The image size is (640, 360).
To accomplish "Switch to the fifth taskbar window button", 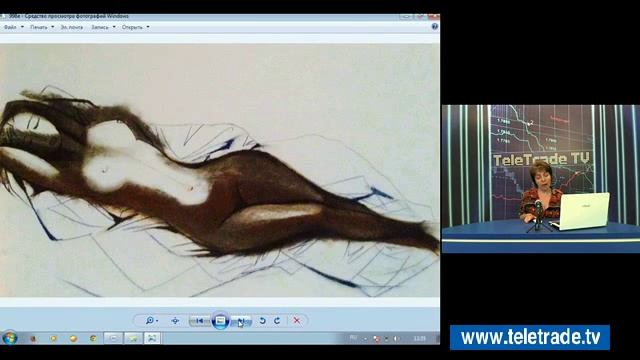I will pyautogui.click(x=113, y=338).
